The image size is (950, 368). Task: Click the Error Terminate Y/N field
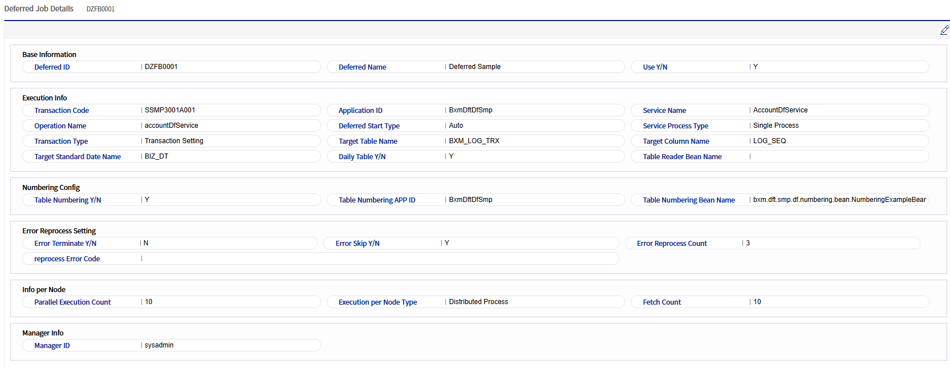tap(170, 243)
